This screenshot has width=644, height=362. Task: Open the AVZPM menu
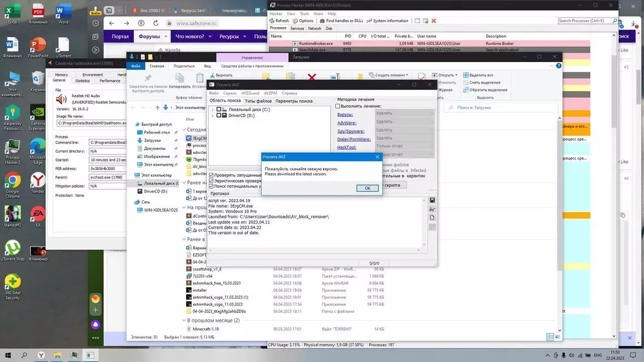tap(271, 93)
